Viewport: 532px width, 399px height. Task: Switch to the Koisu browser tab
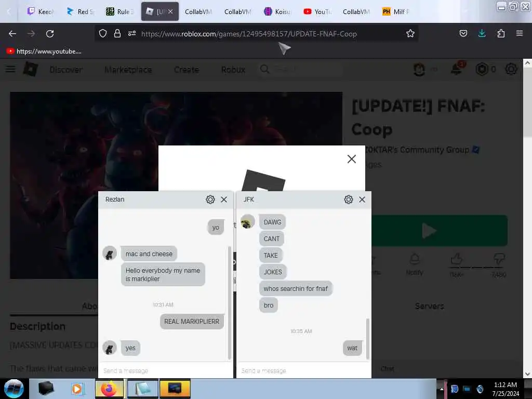pos(278,11)
